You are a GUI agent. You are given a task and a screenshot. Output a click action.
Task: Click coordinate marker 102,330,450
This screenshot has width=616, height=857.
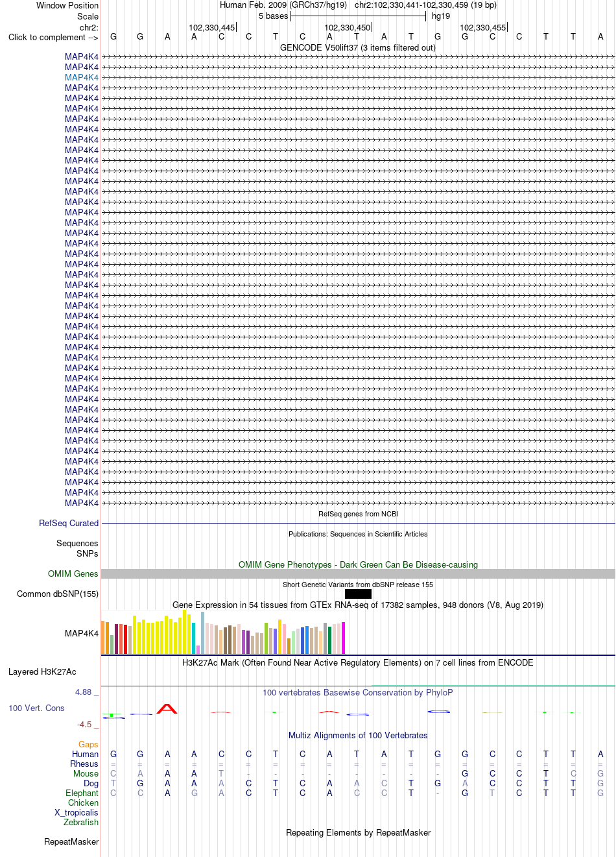point(348,27)
